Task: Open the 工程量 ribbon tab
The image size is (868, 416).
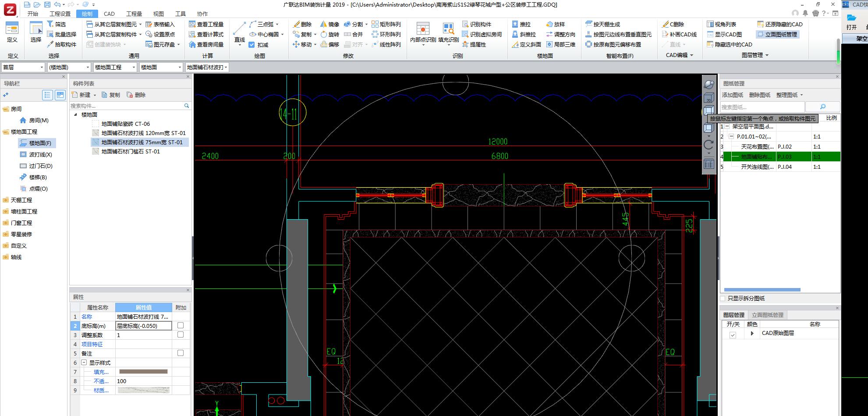Action: tap(134, 14)
